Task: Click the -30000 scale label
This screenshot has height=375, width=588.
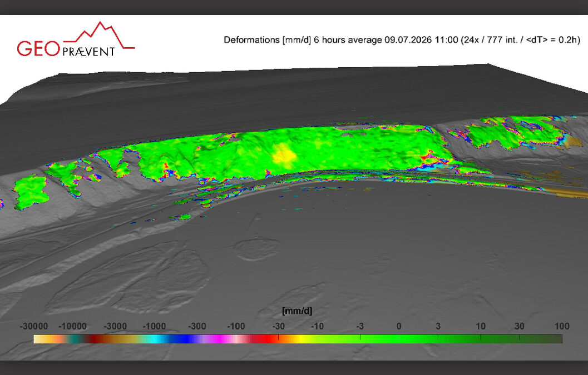Action: point(34,326)
